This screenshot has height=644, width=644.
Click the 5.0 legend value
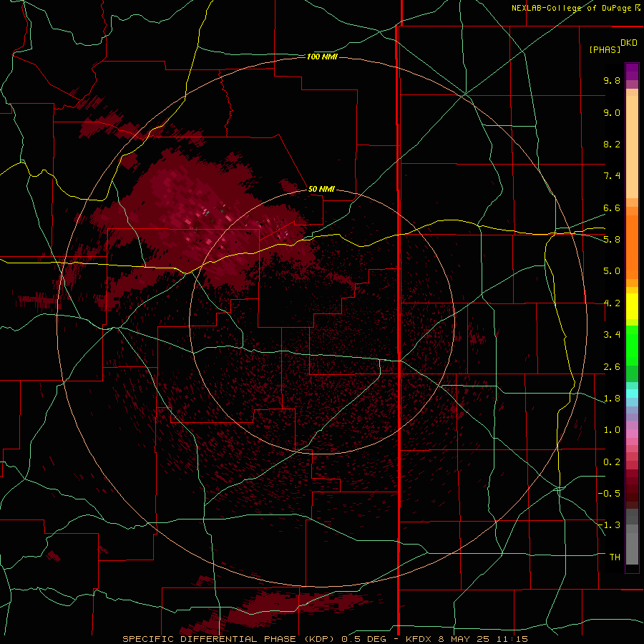[x=612, y=271]
